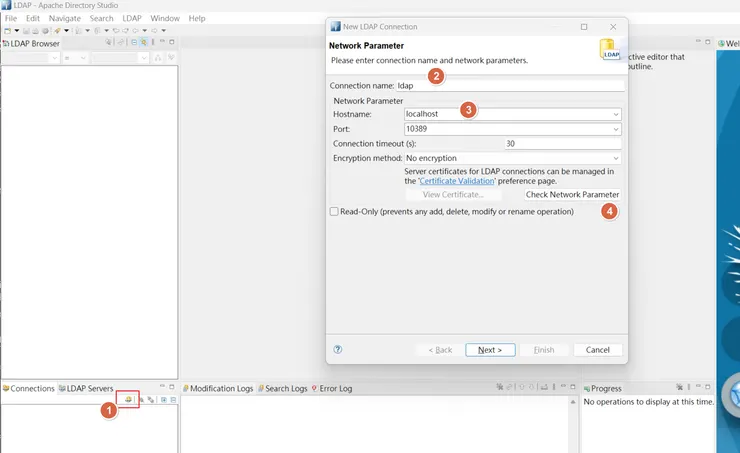
Task: Open the Search menu
Action: coord(101,18)
